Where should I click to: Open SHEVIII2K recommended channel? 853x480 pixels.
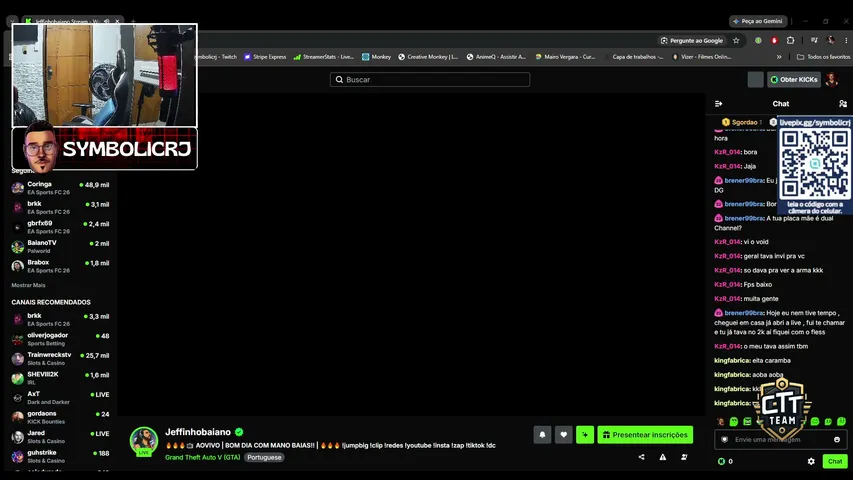(60, 378)
